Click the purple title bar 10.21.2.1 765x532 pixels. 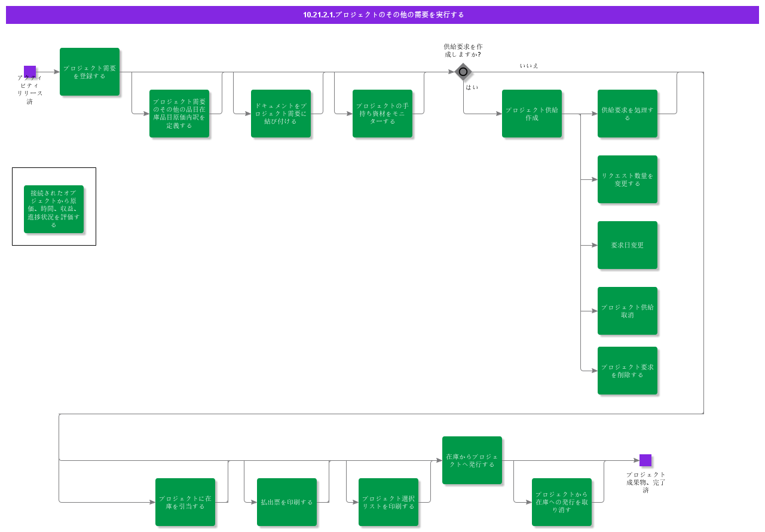click(x=382, y=15)
